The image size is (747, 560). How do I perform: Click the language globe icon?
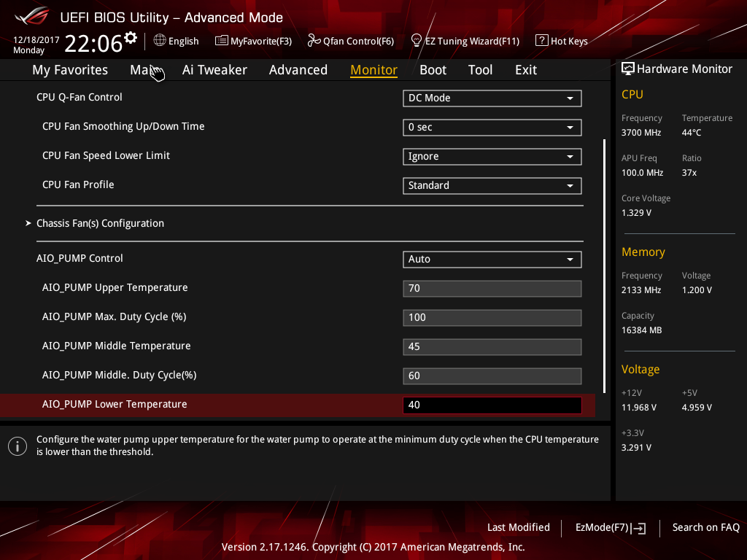(160, 41)
